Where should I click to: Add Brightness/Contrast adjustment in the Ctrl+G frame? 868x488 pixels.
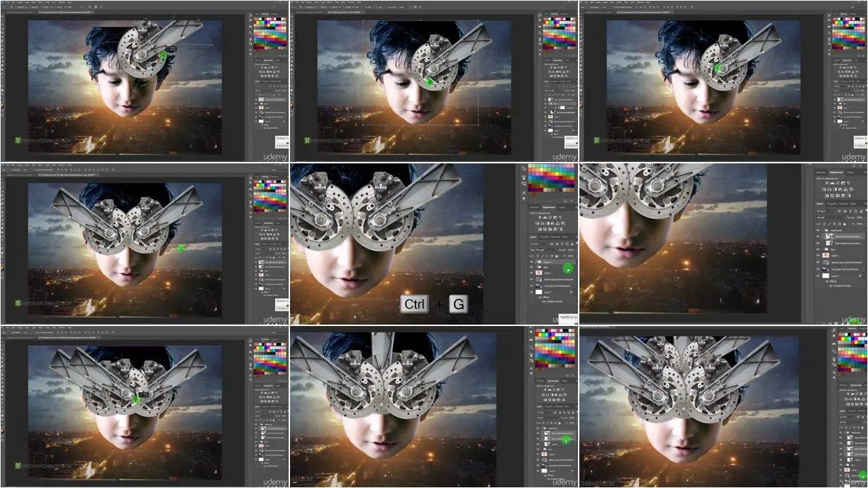click(539, 218)
